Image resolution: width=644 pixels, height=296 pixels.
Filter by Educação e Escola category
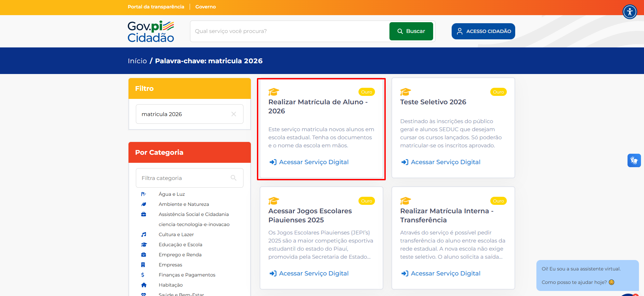pos(180,245)
